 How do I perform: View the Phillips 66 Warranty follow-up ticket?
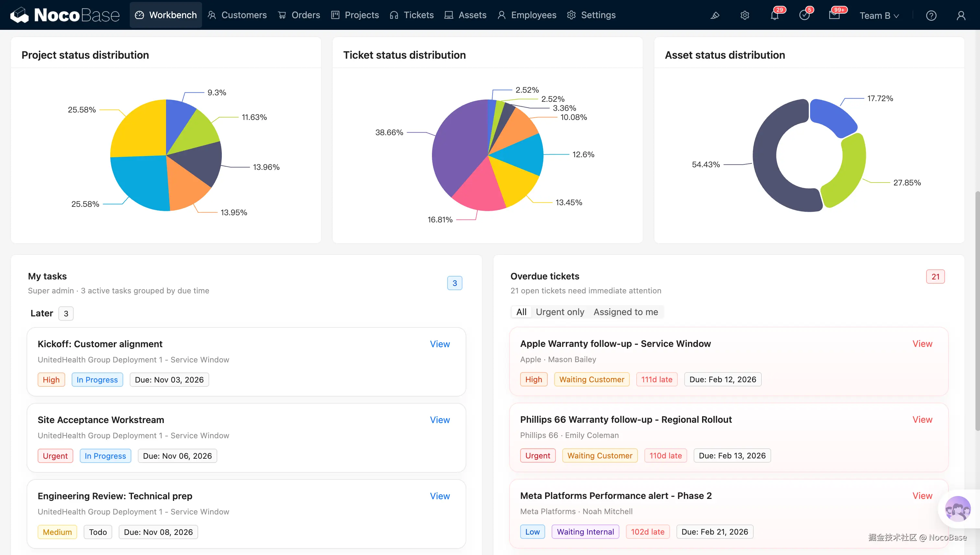pyautogui.click(x=922, y=419)
